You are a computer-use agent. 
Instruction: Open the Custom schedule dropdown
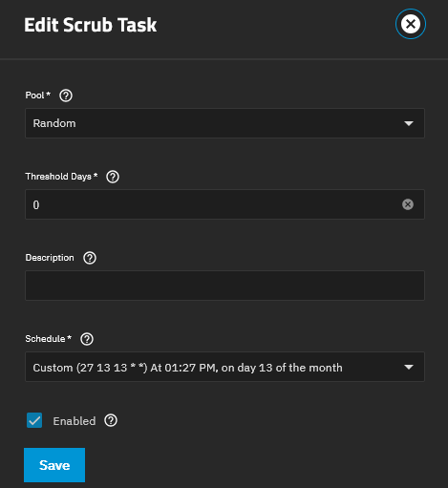224,367
